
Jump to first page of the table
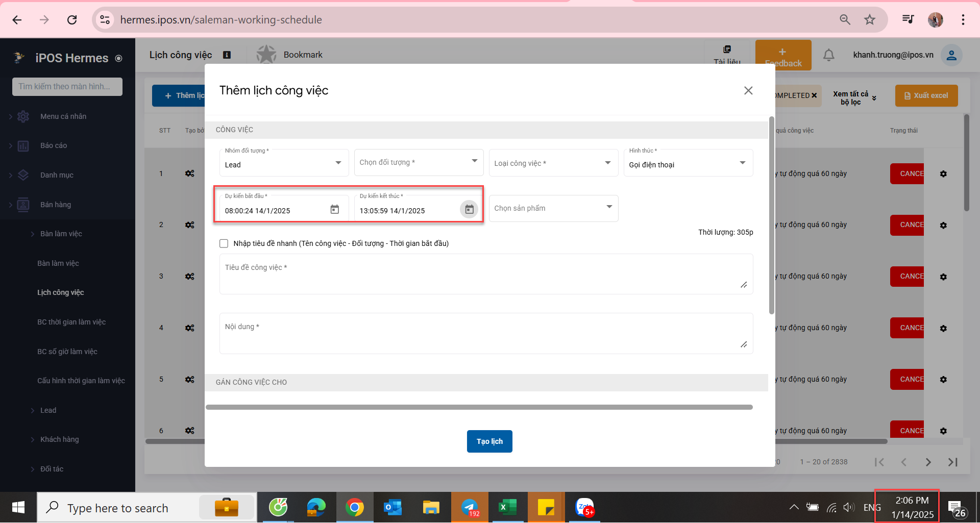[879, 462]
